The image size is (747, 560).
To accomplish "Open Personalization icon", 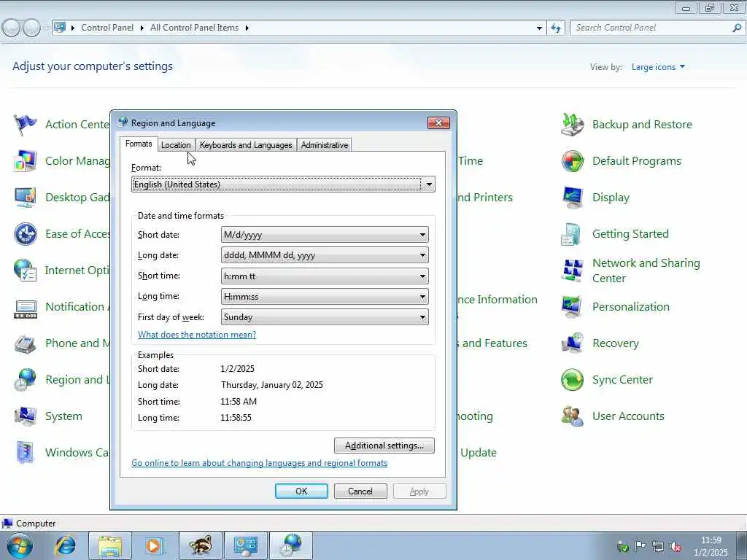I will click(x=572, y=307).
